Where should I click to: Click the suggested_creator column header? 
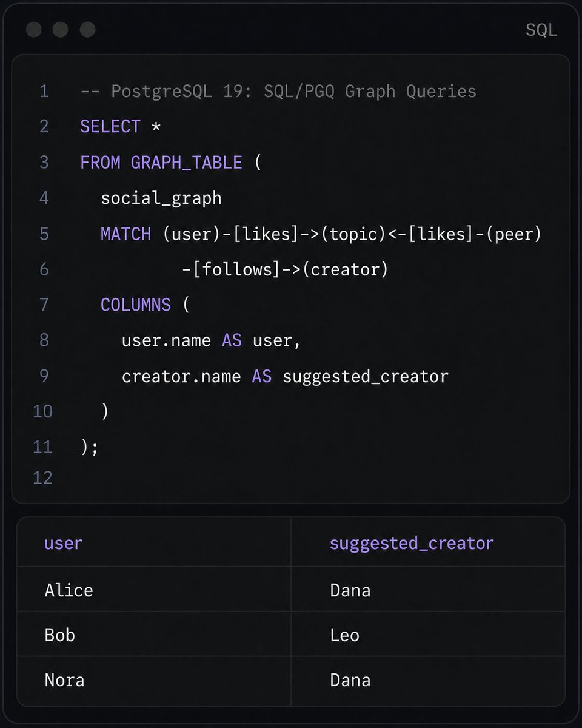coord(412,544)
